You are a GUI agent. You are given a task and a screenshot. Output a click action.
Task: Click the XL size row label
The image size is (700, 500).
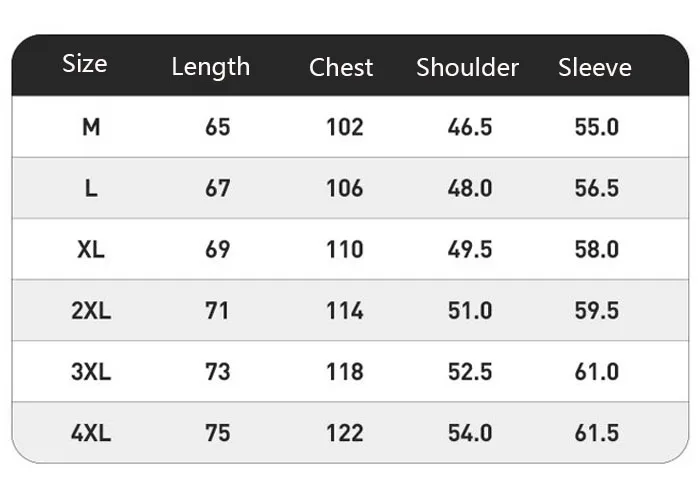[91, 249]
